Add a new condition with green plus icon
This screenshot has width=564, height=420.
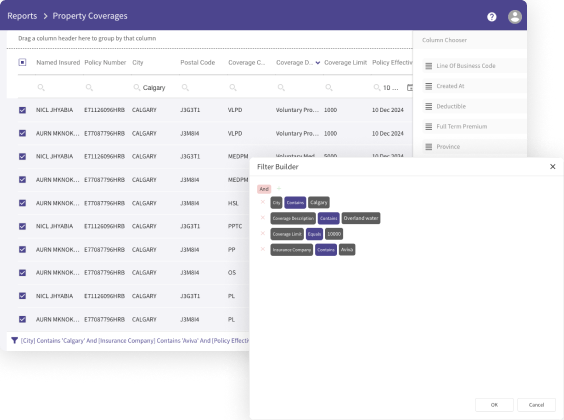(279, 188)
